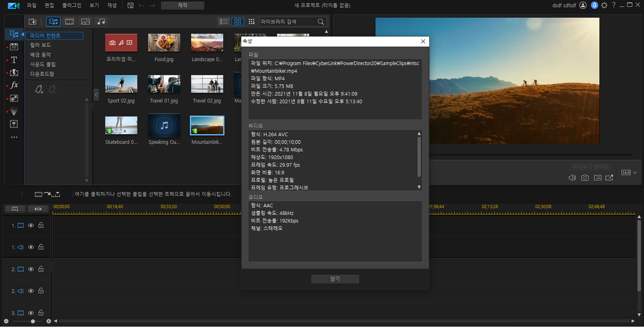Expand the more rooms ellipsis

point(14,137)
